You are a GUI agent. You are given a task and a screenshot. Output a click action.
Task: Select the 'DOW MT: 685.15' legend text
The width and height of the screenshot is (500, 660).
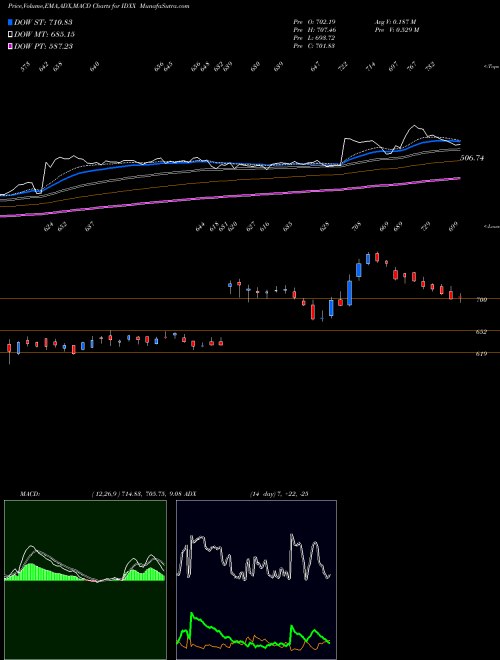44,34
